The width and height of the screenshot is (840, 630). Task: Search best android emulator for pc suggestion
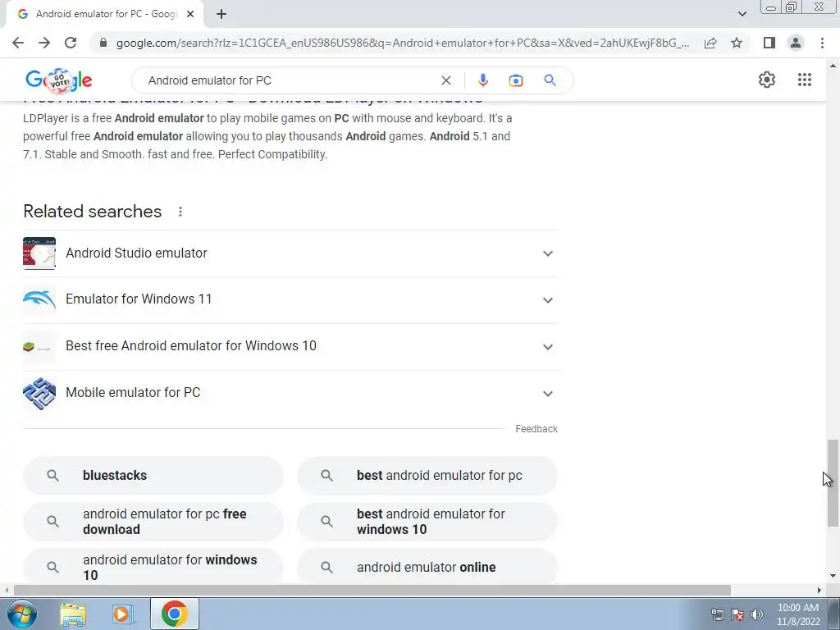click(427, 475)
